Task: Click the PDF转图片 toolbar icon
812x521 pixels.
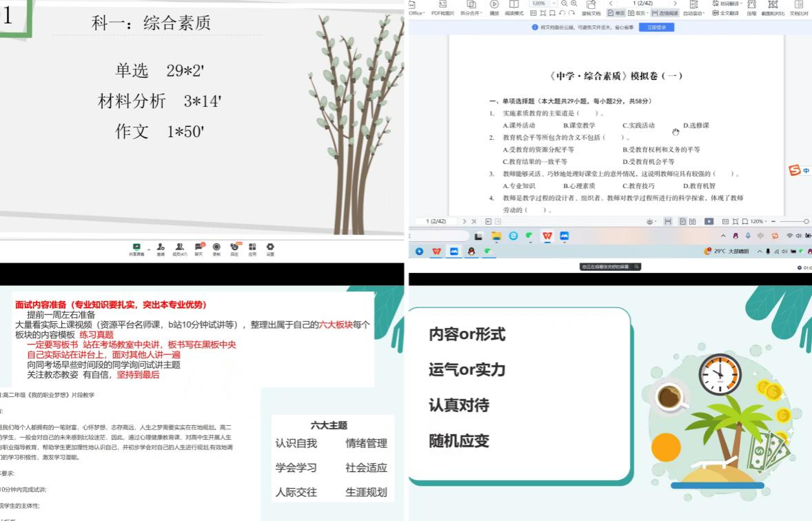Action: [x=443, y=8]
